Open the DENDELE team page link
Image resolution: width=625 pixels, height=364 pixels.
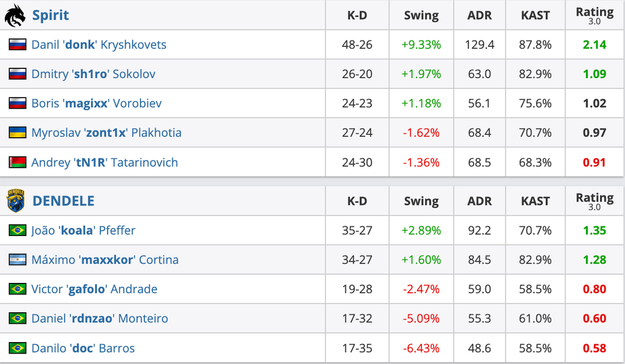(63, 201)
